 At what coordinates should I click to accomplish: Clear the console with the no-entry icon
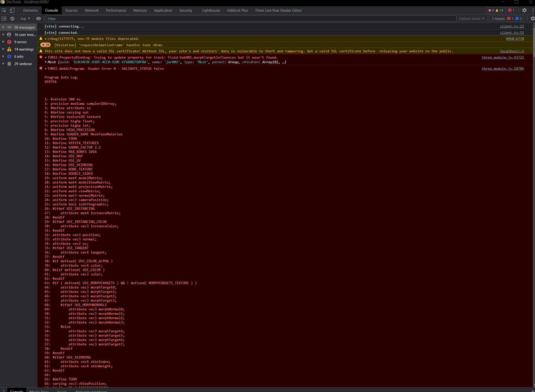12,18
